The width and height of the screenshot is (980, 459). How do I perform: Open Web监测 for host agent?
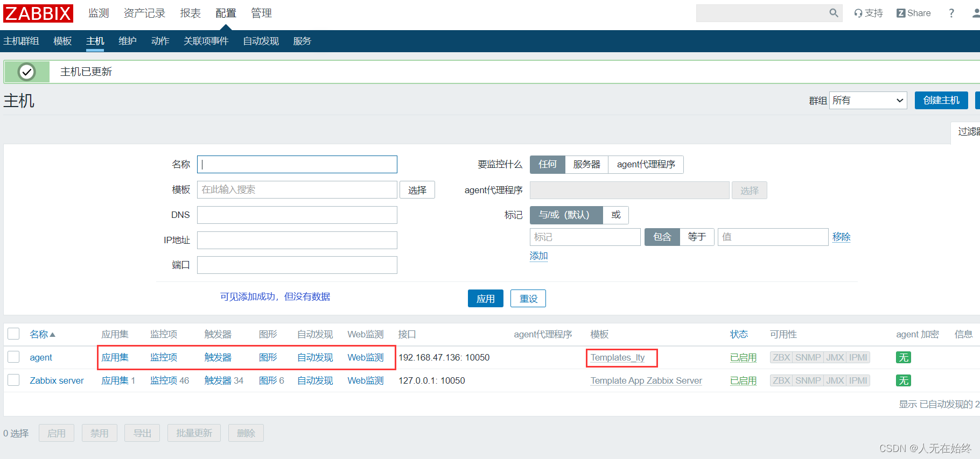pyautogui.click(x=366, y=357)
